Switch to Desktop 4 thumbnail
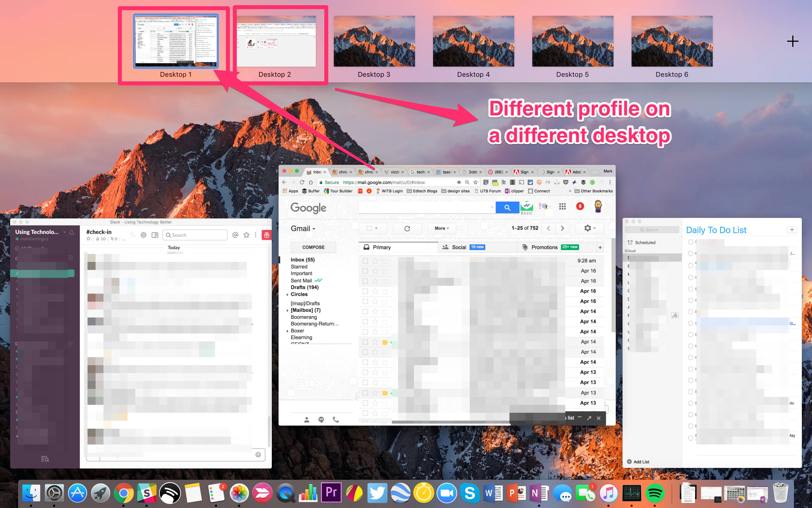The height and width of the screenshot is (508, 812). click(473, 41)
